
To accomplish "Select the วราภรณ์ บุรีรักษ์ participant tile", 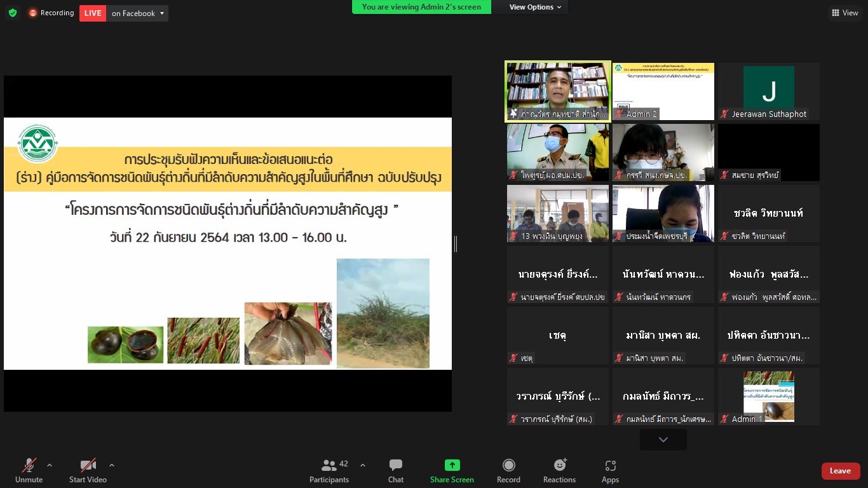I will pos(558,396).
